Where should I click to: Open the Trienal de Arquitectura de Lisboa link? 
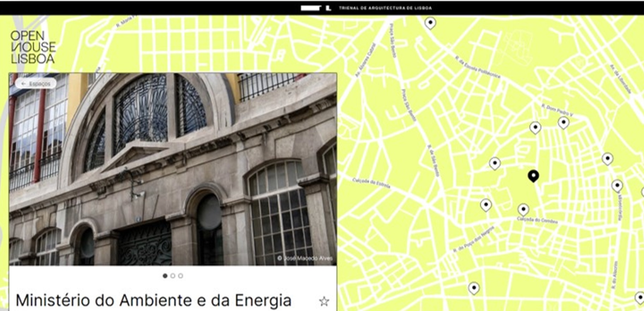pos(385,8)
